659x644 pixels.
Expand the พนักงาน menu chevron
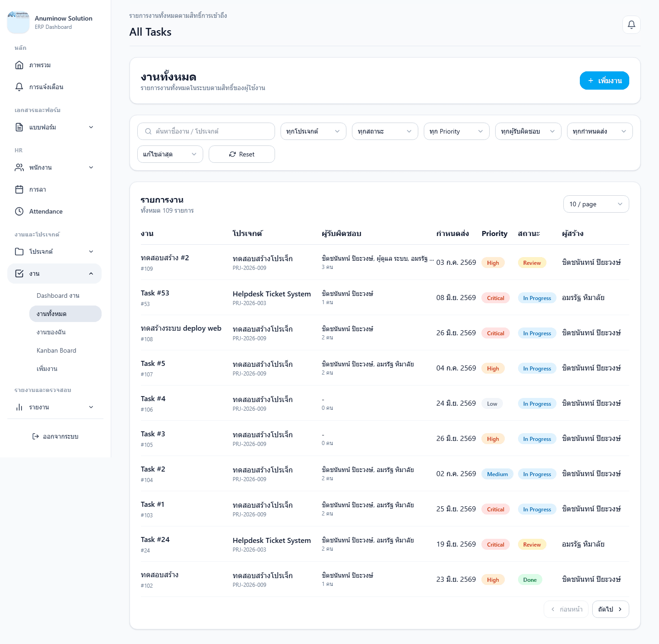(x=91, y=167)
